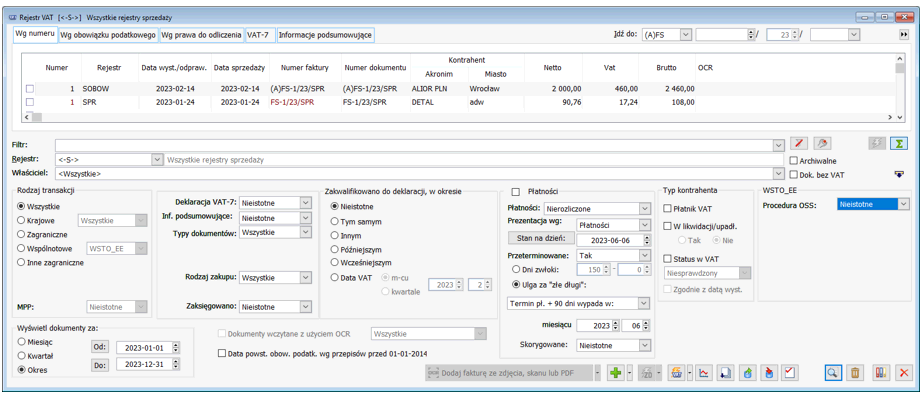Switch to Wg obowiązku podatkowego tab
The height and width of the screenshot is (397, 924).
[108, 35]
